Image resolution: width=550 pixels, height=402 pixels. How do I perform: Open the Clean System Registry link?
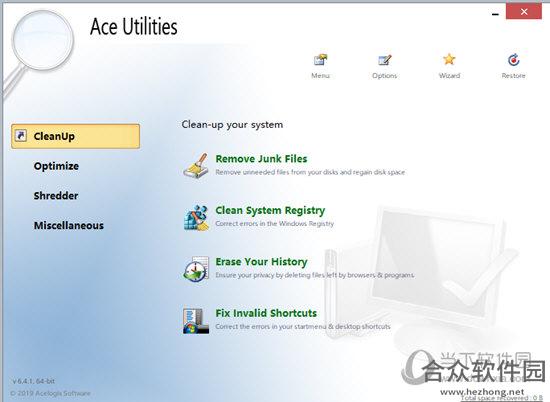click(x=270, y=210)
